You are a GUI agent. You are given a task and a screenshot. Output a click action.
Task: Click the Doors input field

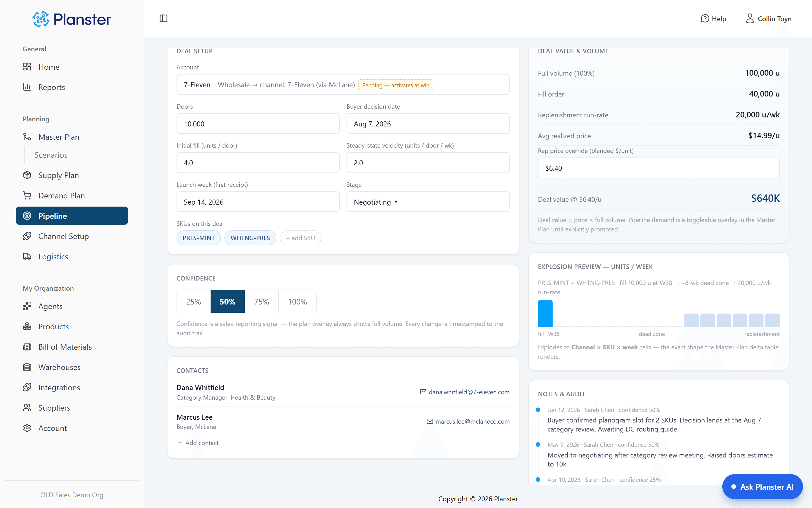[258, 124]
